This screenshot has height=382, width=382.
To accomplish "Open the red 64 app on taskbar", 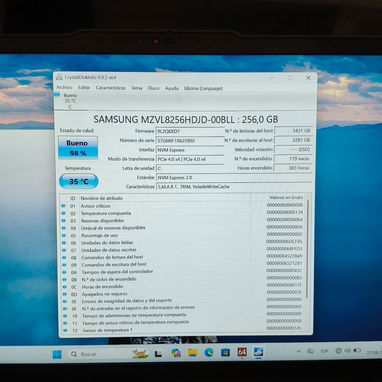I will point(242,352).
